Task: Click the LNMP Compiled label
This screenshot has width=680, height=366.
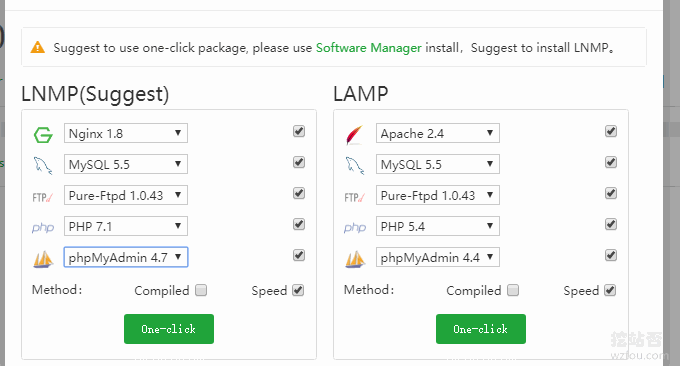Action: point(162,291)
